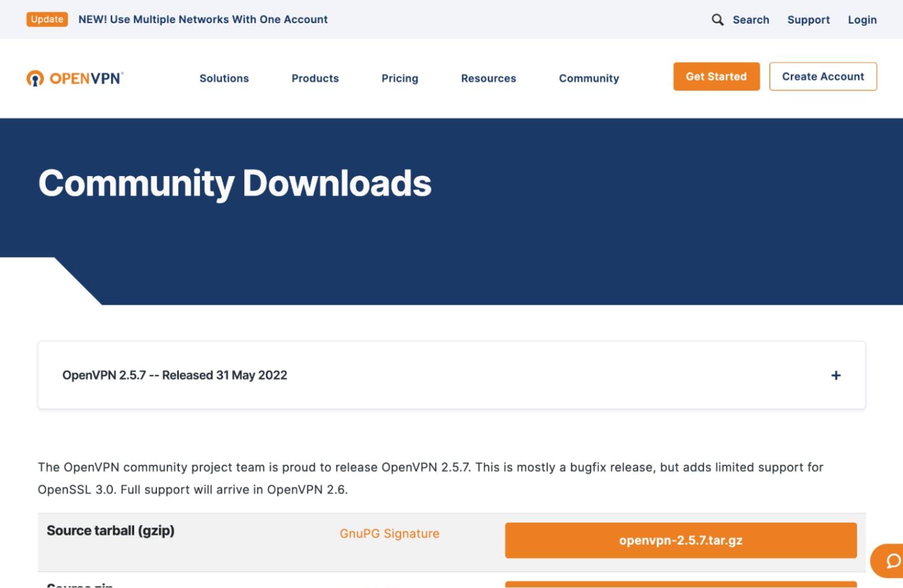Click the Community Downloads heading

pyautogui.click(x=235, y=183)
